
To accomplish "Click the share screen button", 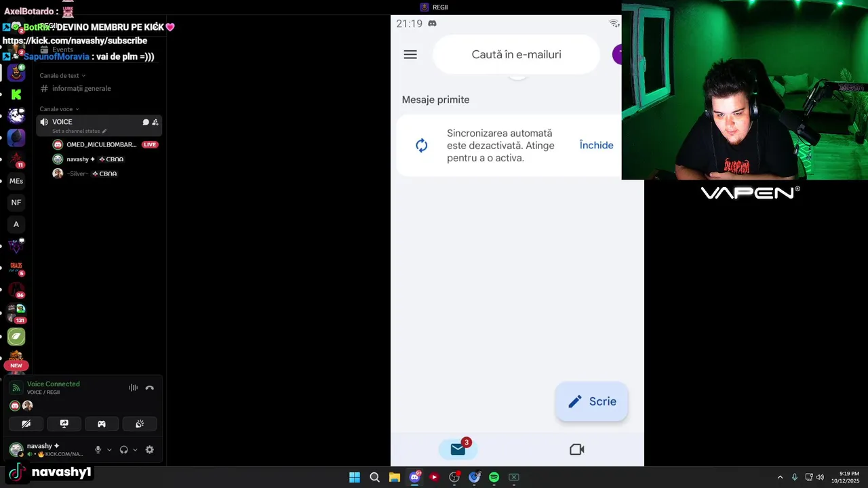I will [64, 424].
